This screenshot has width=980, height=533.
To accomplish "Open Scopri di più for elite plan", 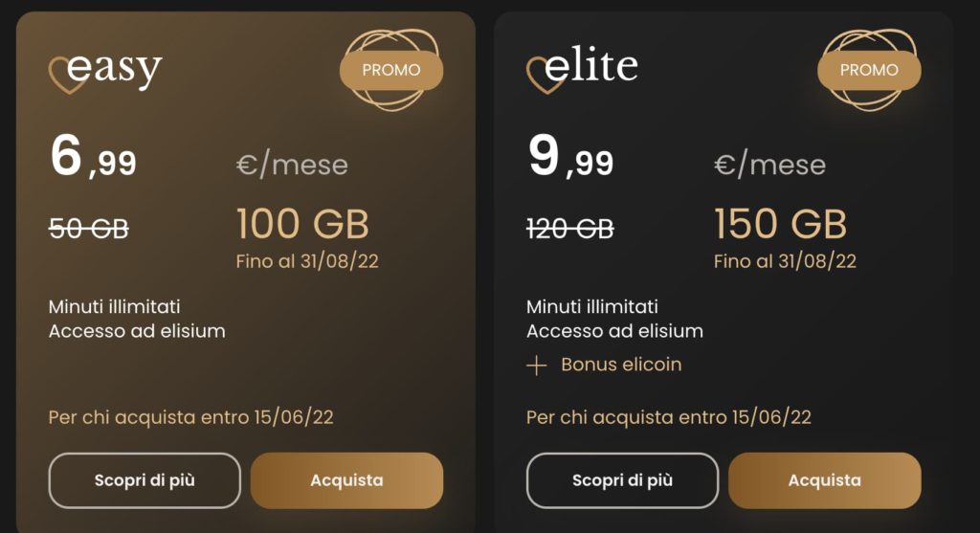I will 622,480.
